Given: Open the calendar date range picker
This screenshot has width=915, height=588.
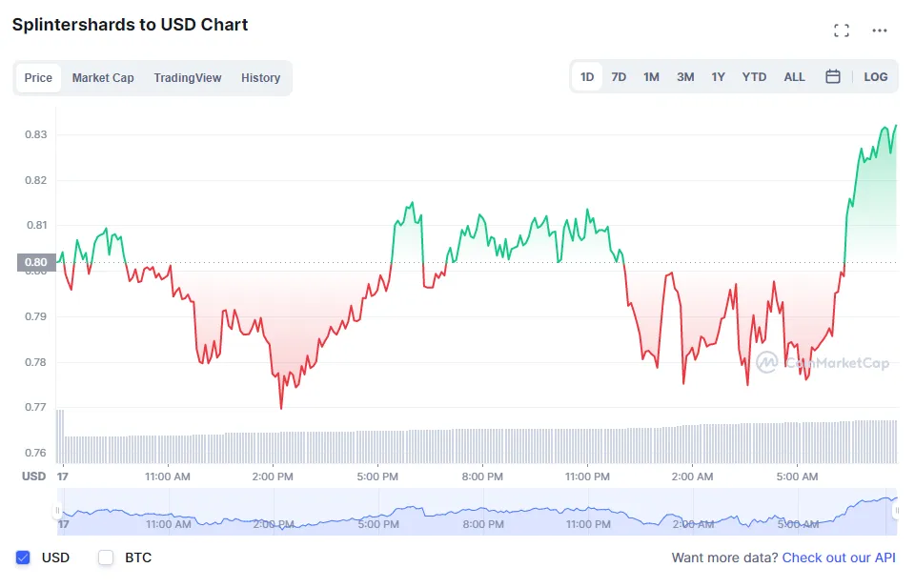Looking at the screenshot, I should click(x=833, y=76).
